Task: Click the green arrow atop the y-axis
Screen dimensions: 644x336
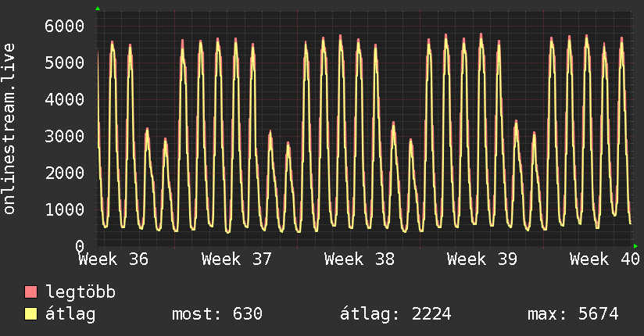Action: [98, 9]
